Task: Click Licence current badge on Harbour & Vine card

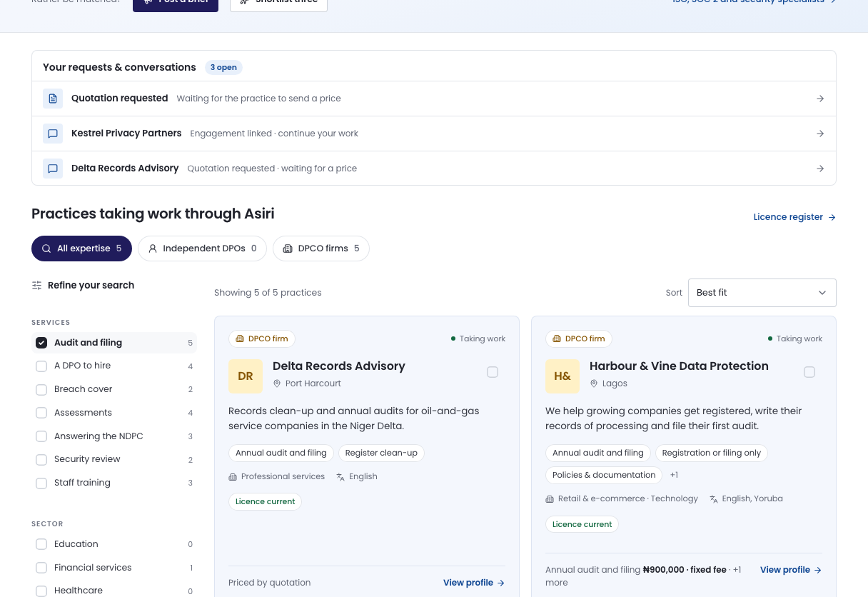Action: 582,524
